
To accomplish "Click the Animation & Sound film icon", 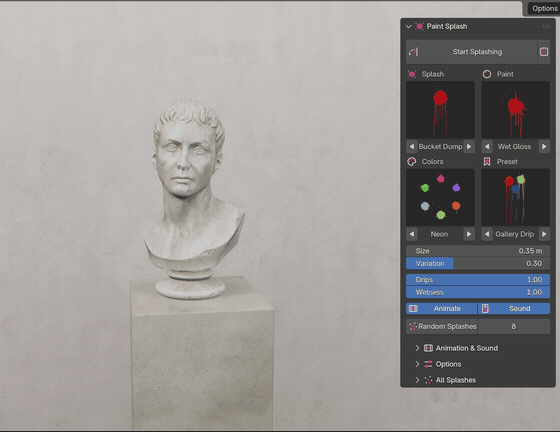I will tap(428, 348).
